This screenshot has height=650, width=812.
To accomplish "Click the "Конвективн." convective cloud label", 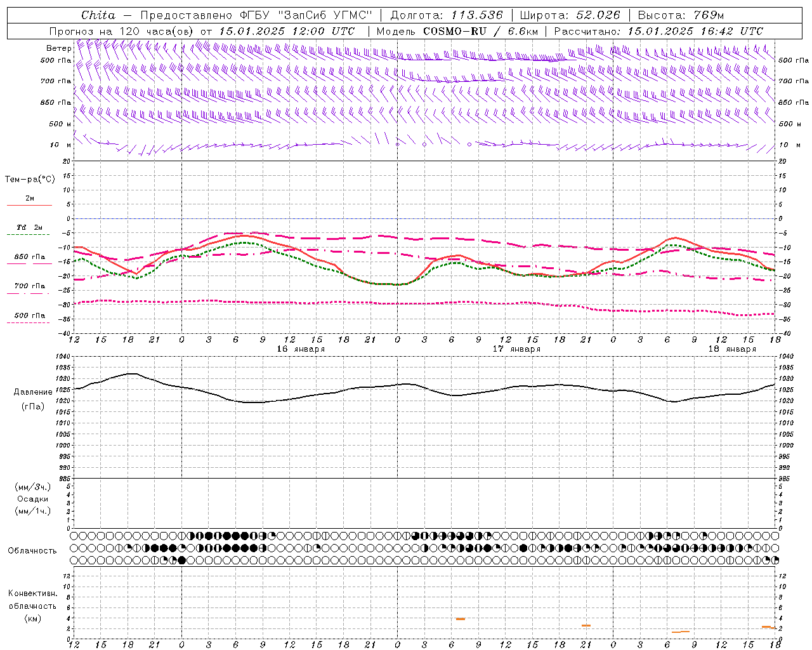I will click(x=32, y=594).
